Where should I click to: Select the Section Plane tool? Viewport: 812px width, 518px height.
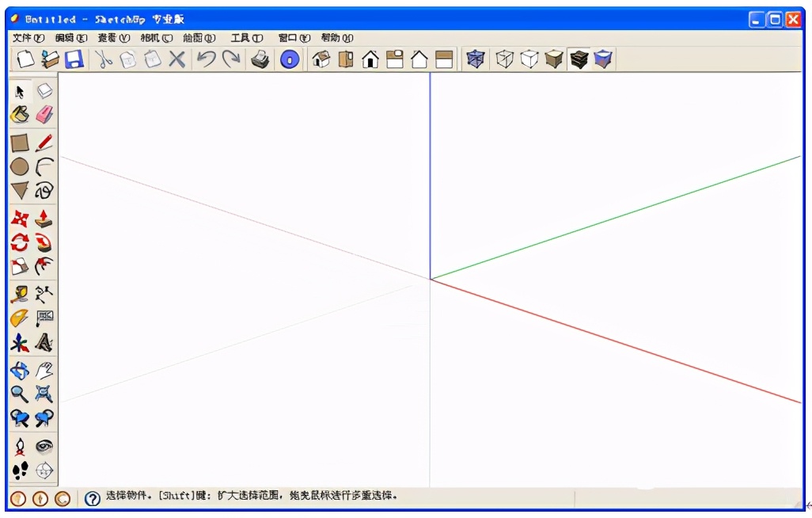(x=44, y=470)
